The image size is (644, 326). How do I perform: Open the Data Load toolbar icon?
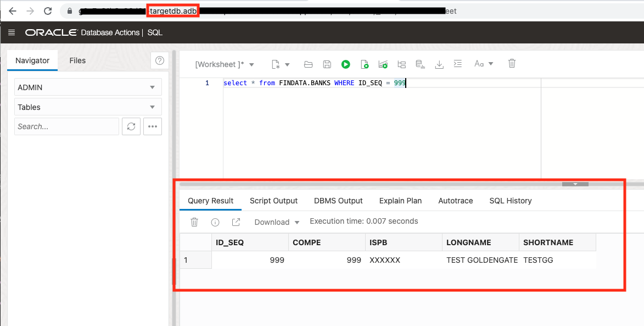click(x=420, y=64)
